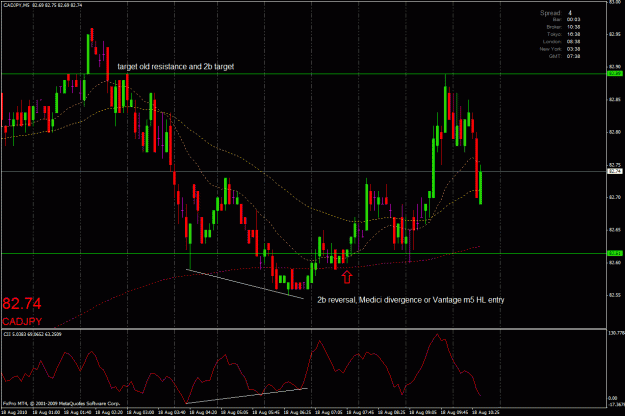Click the current price 82.74 tag on scale
The image size is (625, 416).
pyautogui.click(x=615, y=171)
